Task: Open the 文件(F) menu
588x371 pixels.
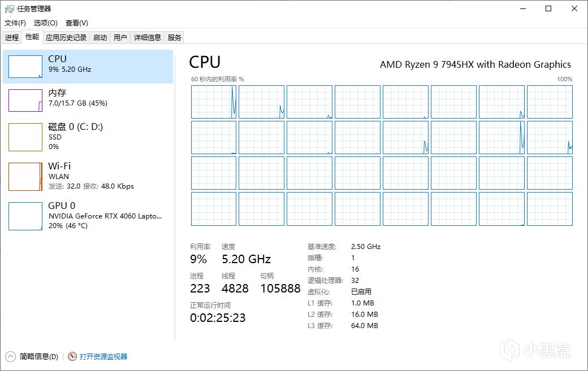Action: pyautogui.click(x=15, y=23)
